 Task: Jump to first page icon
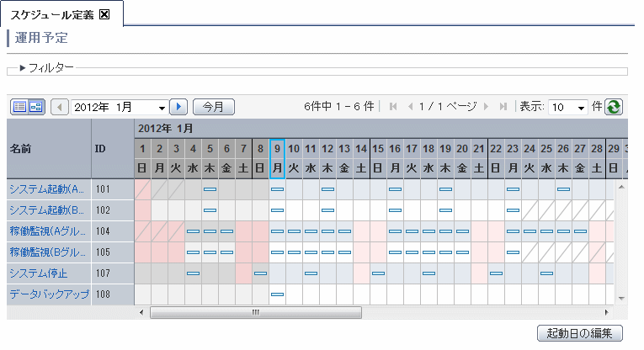coord(392,107)
